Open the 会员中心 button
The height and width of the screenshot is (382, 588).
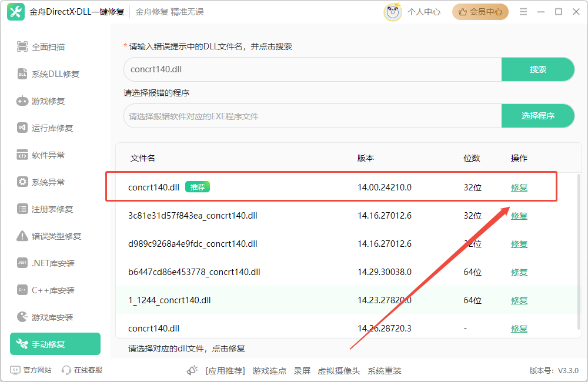pyautogui.click(x=480, y=12)
